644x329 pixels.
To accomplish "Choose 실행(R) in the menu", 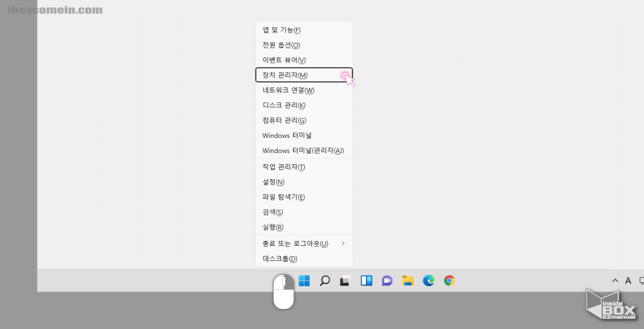I will click(x=304, y=227).
